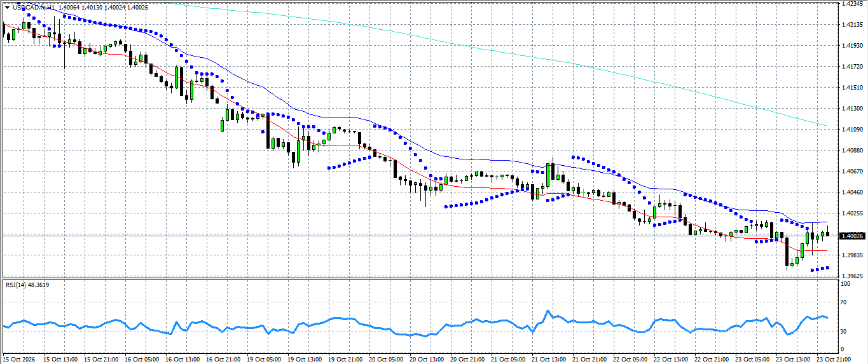
Task: Click the 1.41720 price axis label
Action: (x=851, y=67)
